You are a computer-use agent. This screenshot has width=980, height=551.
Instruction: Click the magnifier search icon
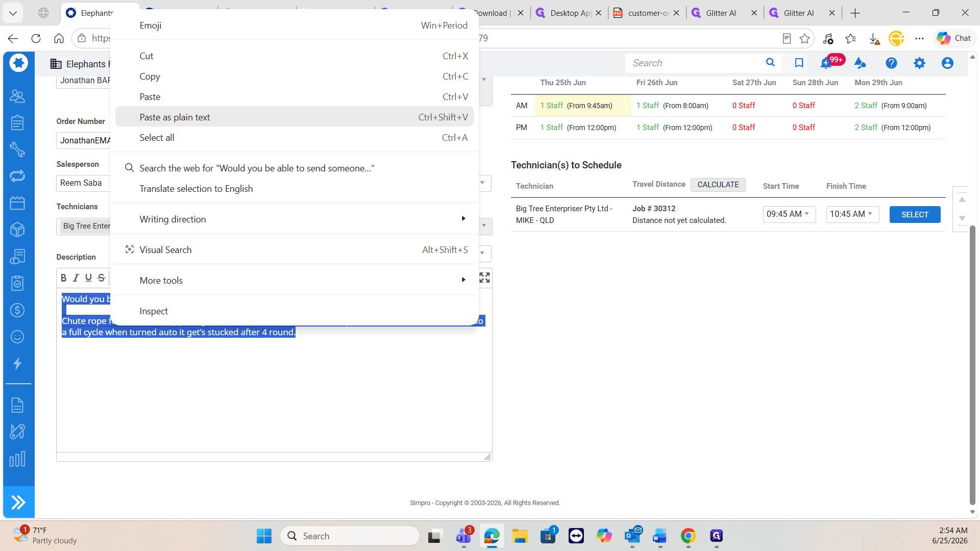(x=770, y=62)
